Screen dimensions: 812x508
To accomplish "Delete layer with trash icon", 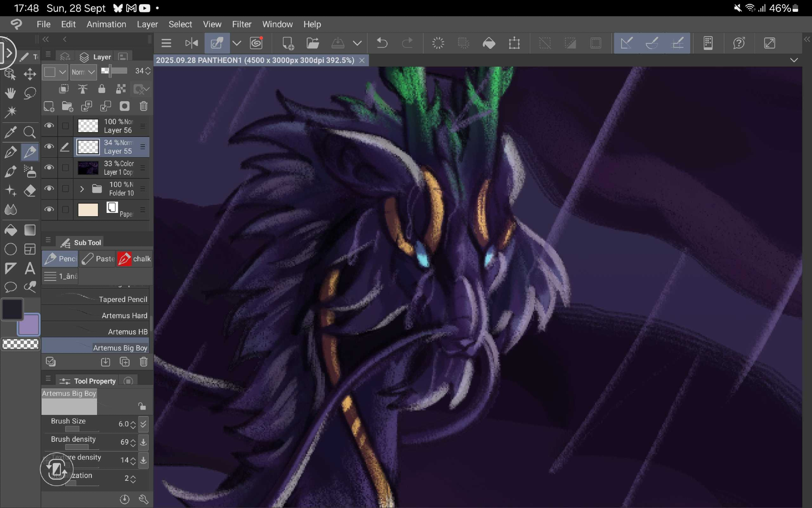I will pyautogui.click(x=143, y=106).
